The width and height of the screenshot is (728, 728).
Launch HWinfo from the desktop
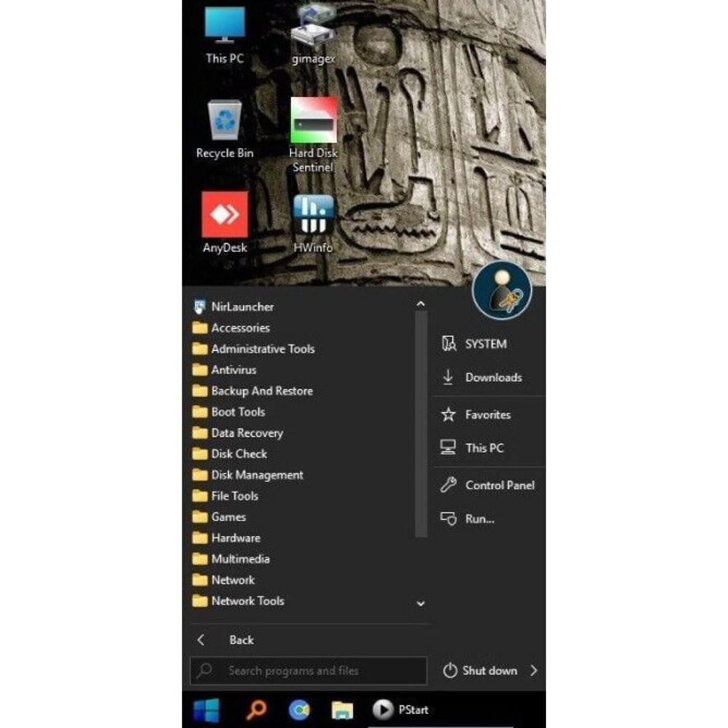(x=313, y=215)
